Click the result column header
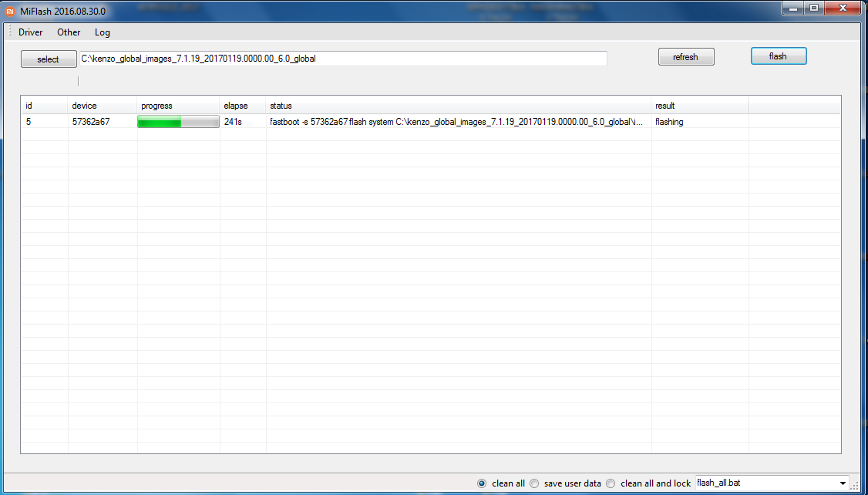 [700, 105]
